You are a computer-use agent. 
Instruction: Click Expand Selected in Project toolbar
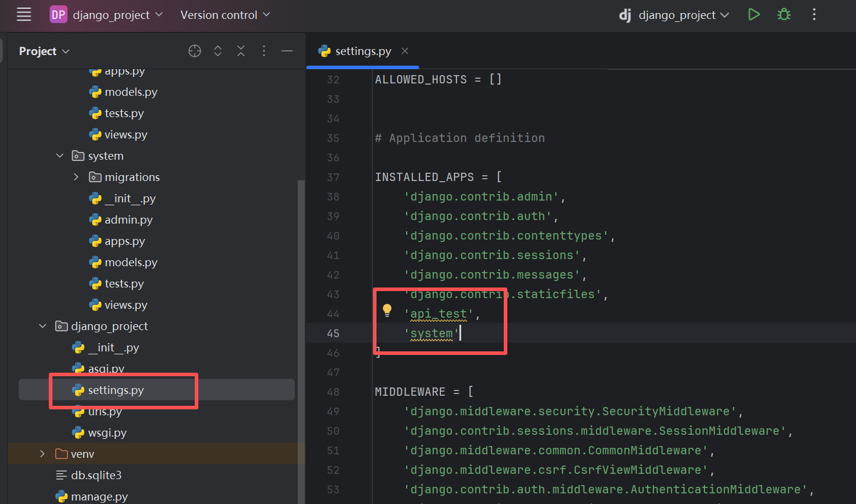(x=218, y=51)
